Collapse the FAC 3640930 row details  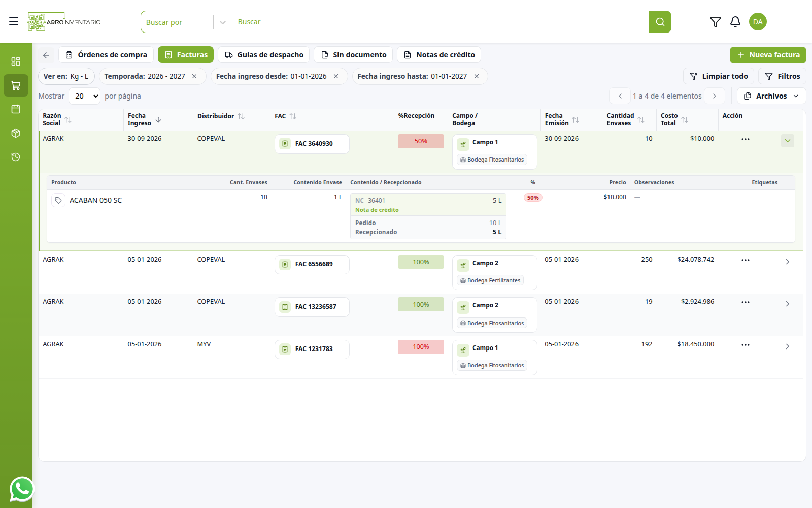click(x=788, y=141)
